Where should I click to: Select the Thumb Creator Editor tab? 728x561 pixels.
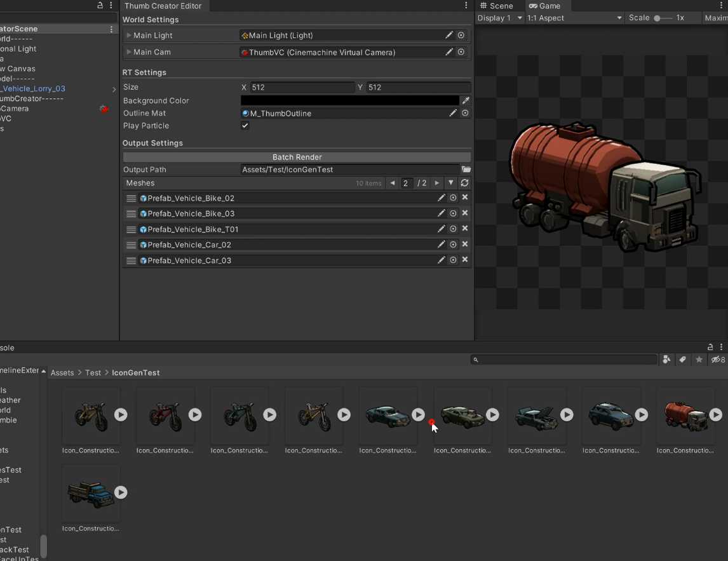[163, 6]
